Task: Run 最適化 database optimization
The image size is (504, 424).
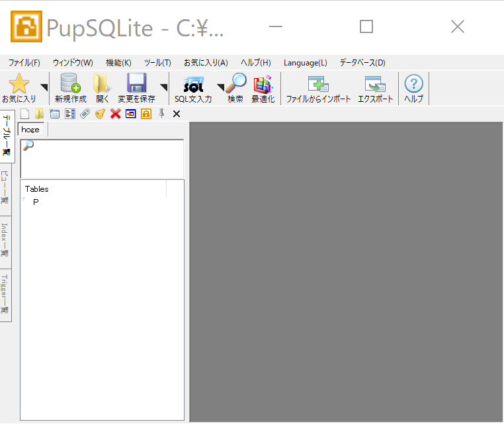Action: tap(263, 88)
